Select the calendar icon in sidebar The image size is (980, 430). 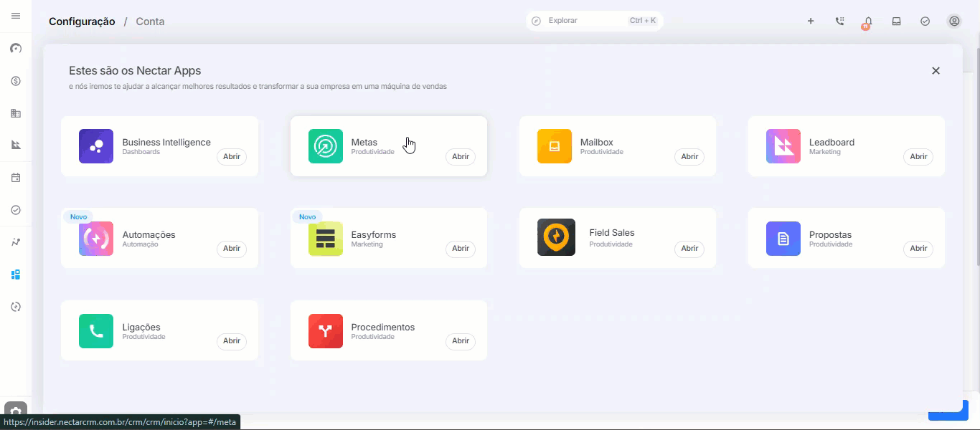pos(16,178)
